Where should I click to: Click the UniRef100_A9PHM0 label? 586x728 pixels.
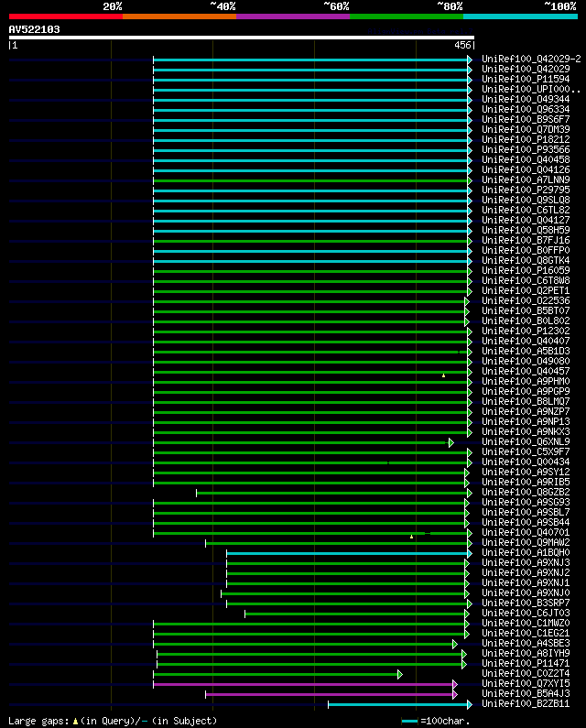(526, 382)
